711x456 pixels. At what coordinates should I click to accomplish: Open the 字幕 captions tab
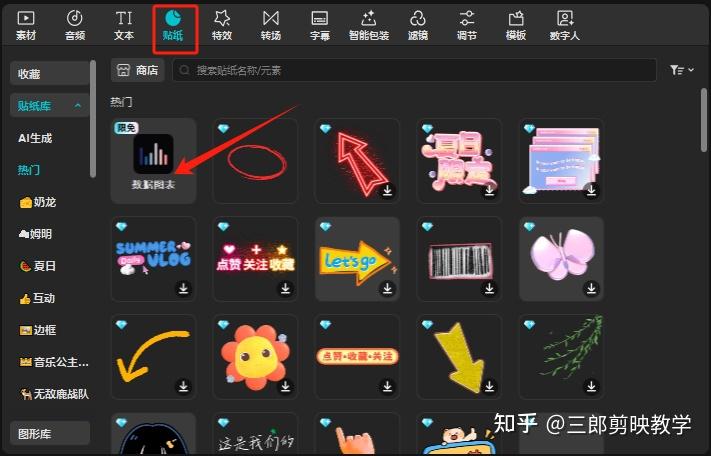click(320, 26)
